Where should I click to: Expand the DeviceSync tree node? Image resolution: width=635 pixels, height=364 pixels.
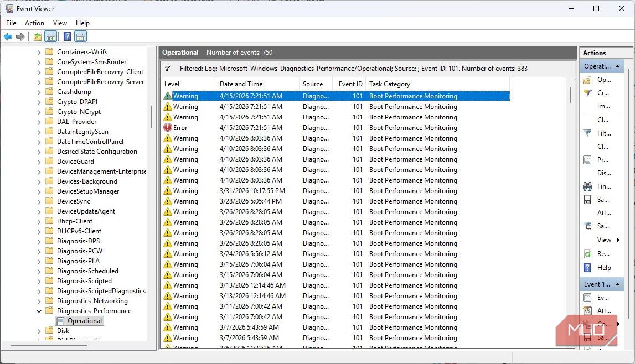[39, 201]
